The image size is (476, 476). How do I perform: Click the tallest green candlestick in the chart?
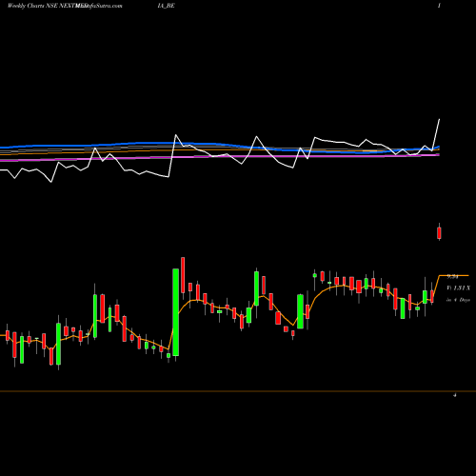click(175, 312)
